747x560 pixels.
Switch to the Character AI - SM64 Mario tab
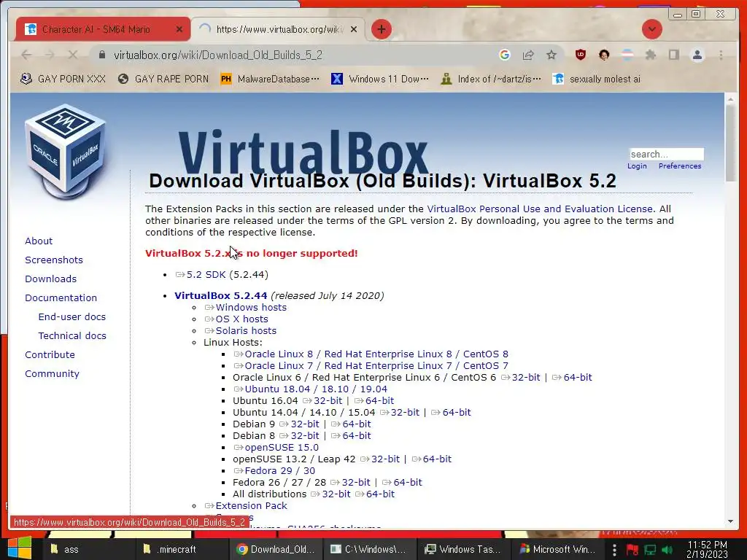point(96,29)
